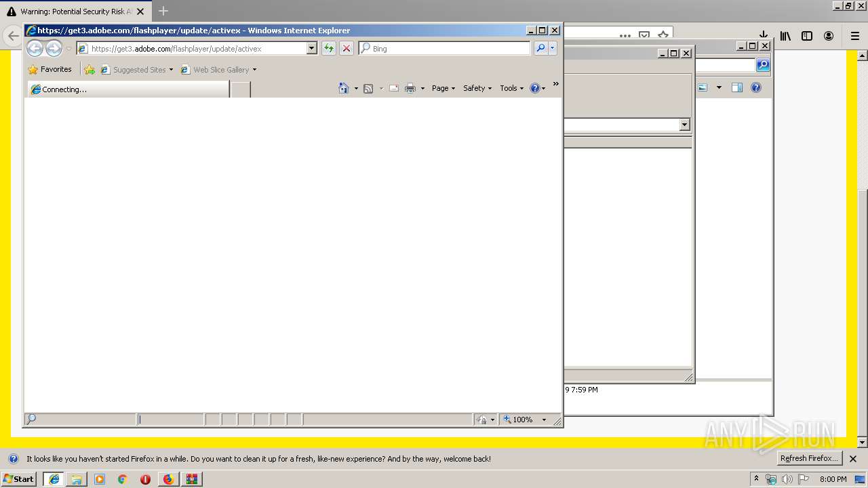Click Save to Pocket icon in Firefox
This screenshot has height=488, width=868.
(644, 36)
